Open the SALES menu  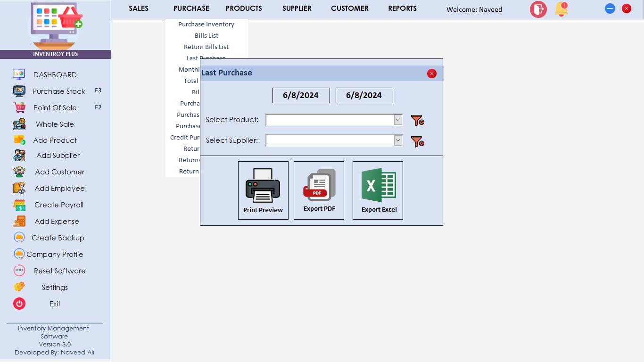tap(139, 8)
